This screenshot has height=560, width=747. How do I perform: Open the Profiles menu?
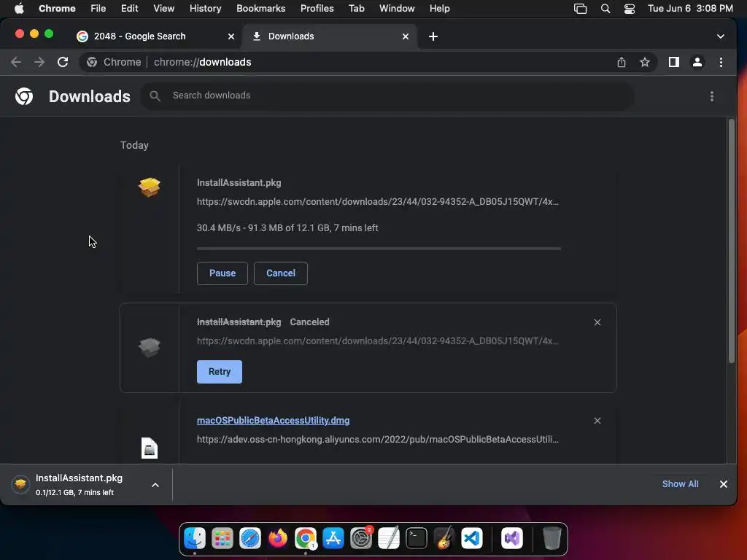[317, 9]
